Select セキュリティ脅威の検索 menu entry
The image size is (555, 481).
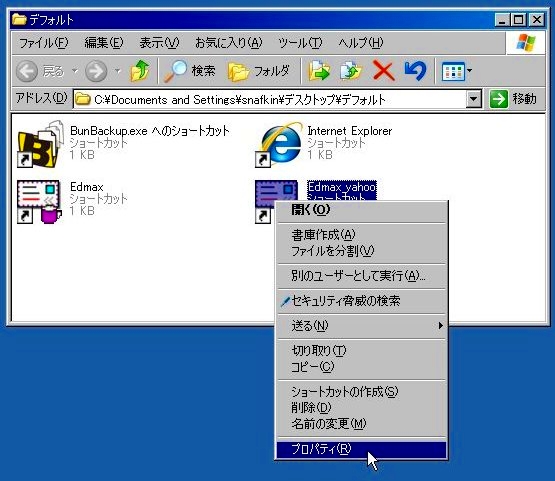pyautogui.click(x=362, y=301)
